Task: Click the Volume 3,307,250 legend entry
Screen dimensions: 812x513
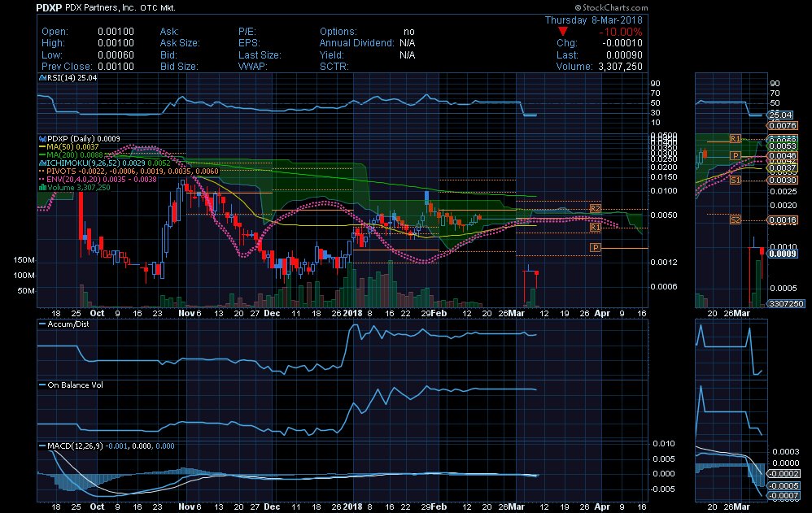Action: (79, 187)
